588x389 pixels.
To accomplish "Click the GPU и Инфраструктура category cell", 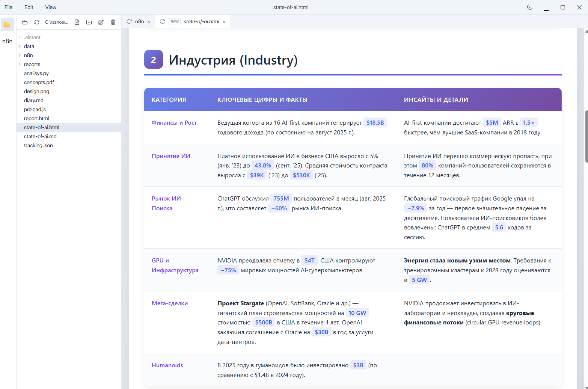I will (x=175, y=265).
